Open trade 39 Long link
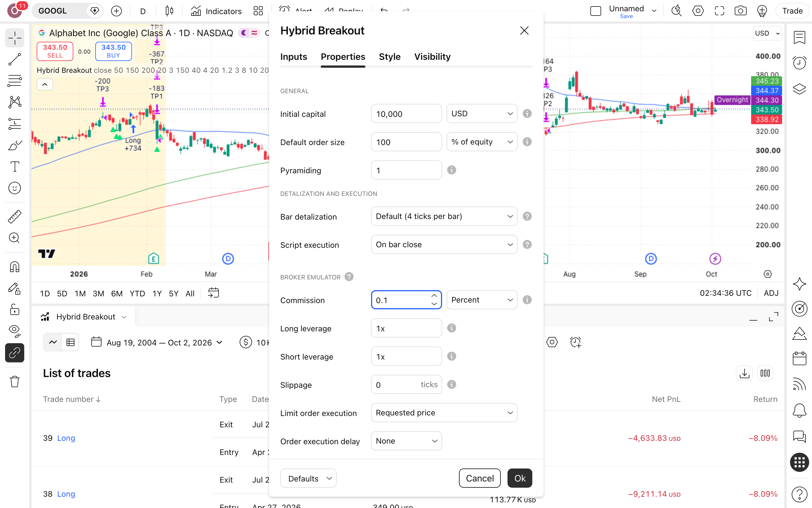The image size is (812, 508). [x=66, y=438]
